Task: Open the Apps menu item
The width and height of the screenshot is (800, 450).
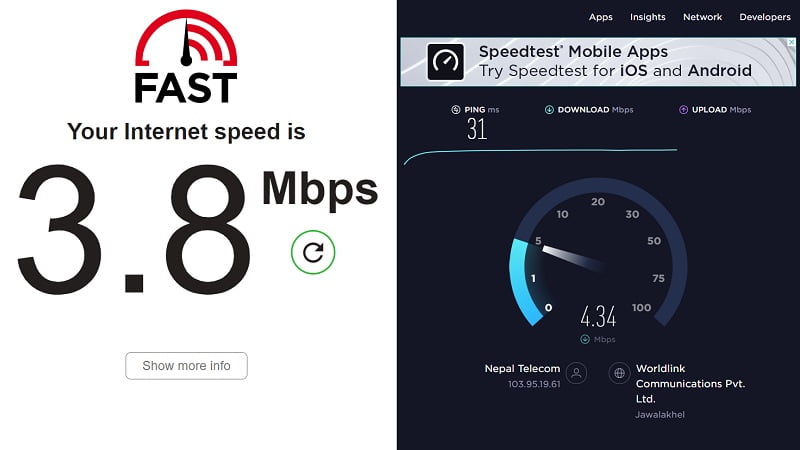Action: tap(601, 17)
